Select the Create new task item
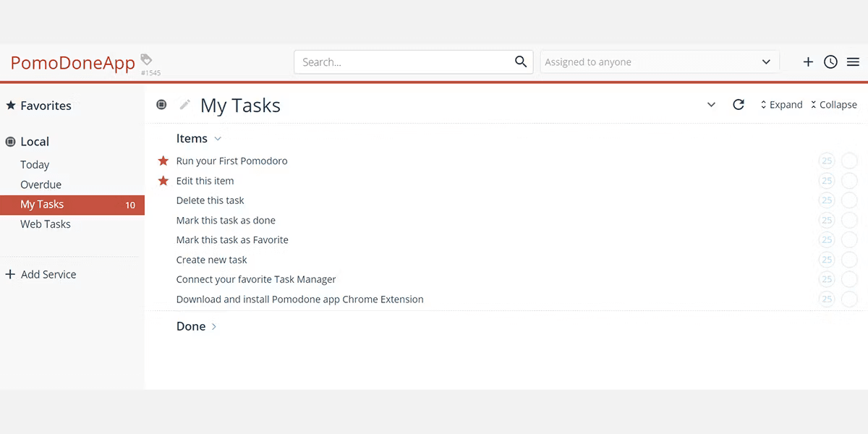Image resolution: width=868 pixels, height=434 pixels. (x=211, y=260)
